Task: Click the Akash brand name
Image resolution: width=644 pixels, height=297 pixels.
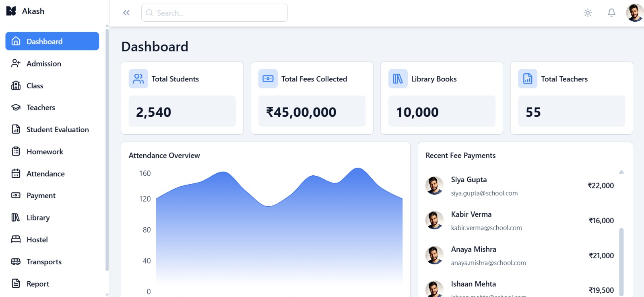Action: [33, 11]
